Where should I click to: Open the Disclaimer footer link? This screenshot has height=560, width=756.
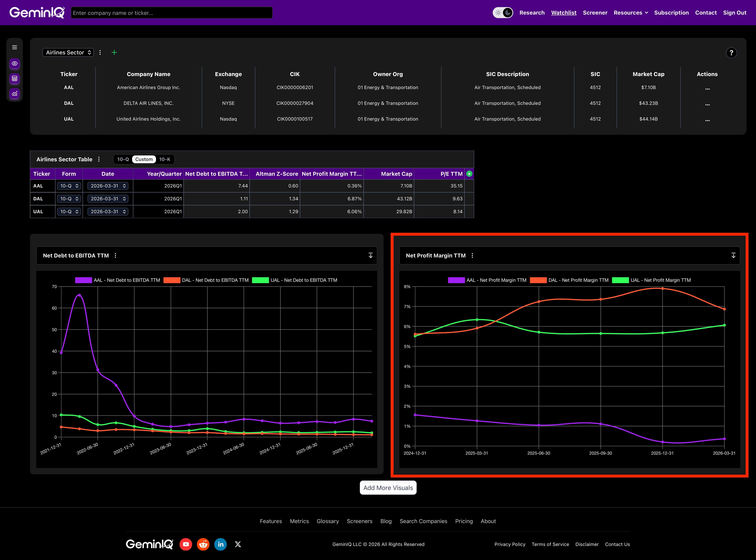587,544
